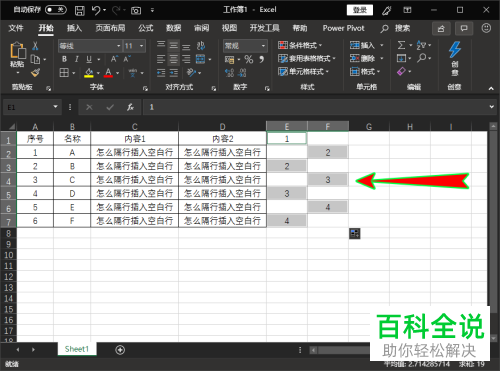Toggle Align Right
Screen dimensions: 500x371
(186, 59)
